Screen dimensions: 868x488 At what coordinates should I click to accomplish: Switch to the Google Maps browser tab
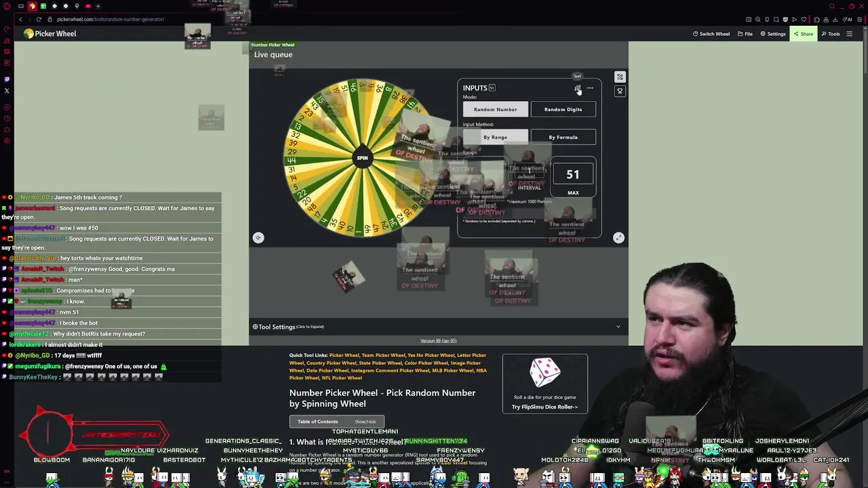77,6
